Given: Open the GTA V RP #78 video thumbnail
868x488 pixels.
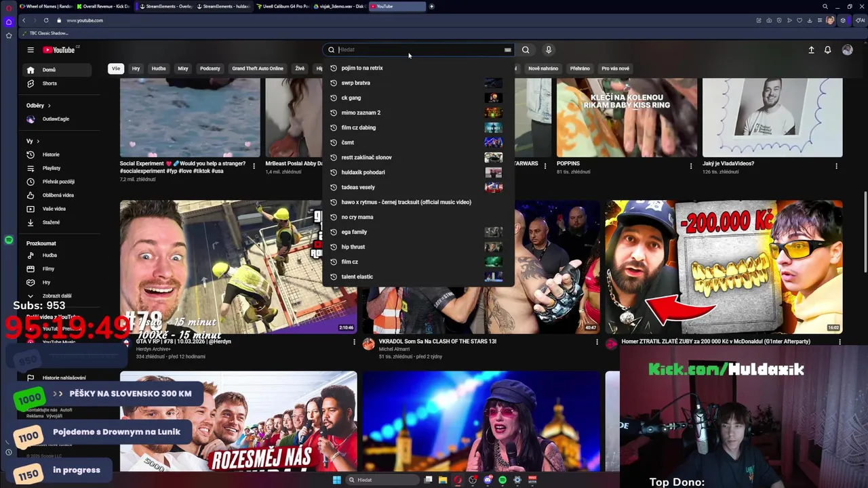Looking at the screenshot, I should pos(238,266).
